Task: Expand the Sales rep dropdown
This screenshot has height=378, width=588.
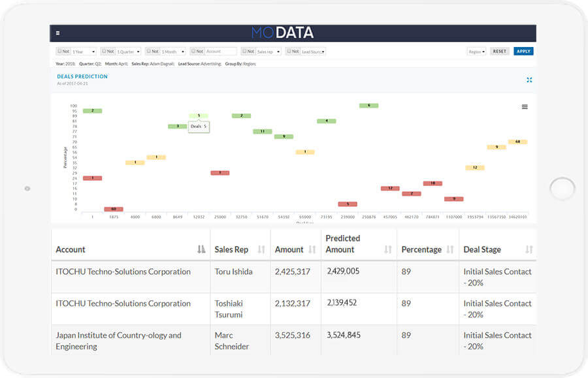Action: pyautogui.click(x=269, y=51)
